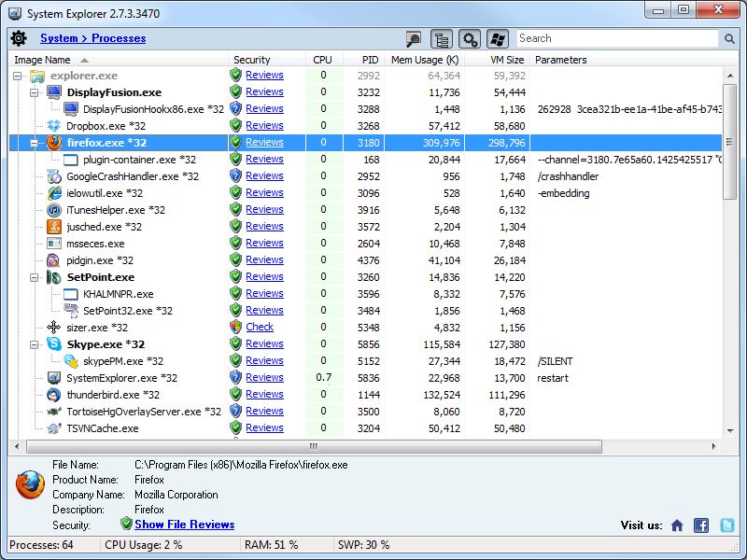The width and height of the screenshot is (747, 560).
Task: Open Reviews link for Dropbox.exe
Action: 264,125
